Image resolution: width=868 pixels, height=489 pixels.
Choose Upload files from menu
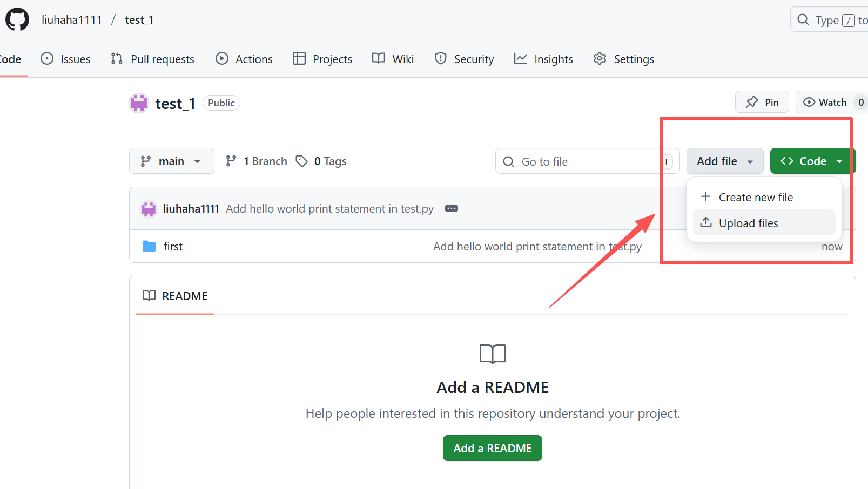pos(764,223)
